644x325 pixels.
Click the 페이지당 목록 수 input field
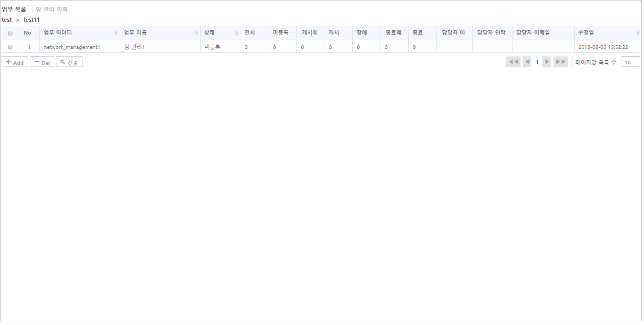631,62
